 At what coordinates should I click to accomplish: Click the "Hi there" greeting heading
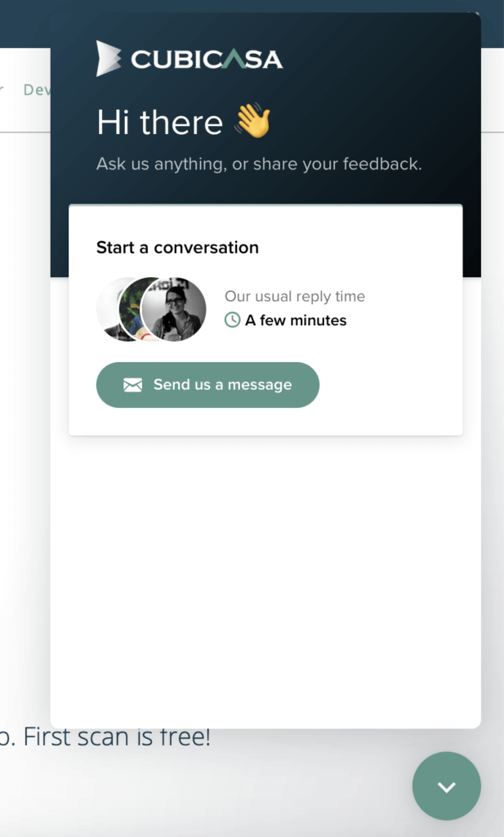point(159,123)
